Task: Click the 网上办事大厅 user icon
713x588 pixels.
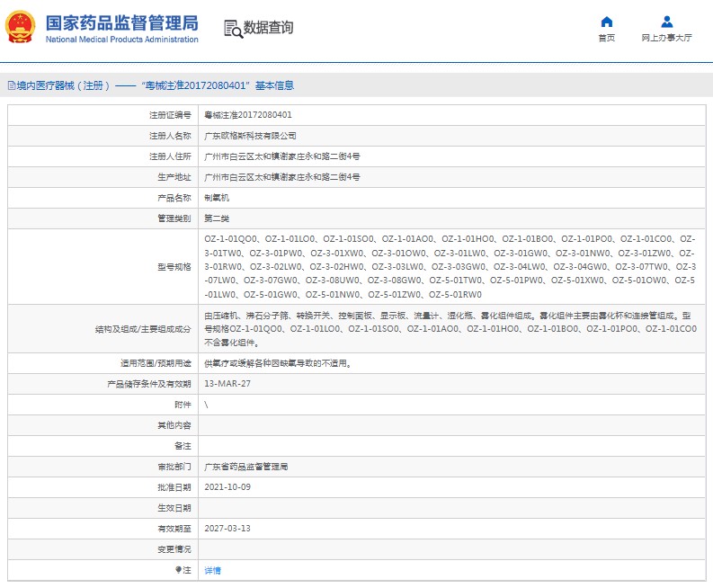Action: (666, 22)
